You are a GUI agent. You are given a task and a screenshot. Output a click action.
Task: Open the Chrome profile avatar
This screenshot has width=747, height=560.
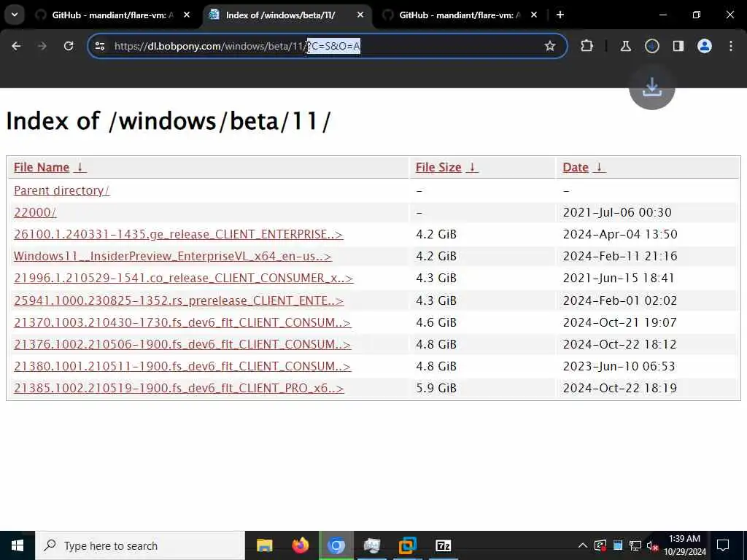(x=704, y=46)
